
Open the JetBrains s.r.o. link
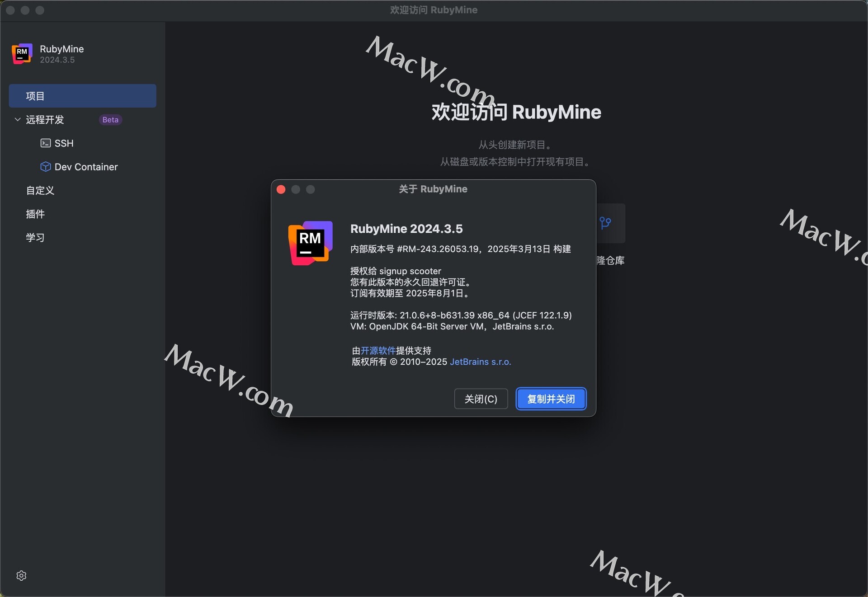(x=481, y=362)
